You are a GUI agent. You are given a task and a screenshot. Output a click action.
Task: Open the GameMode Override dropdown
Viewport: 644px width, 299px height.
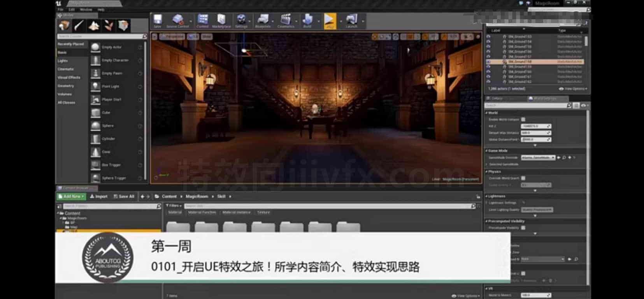(538, 158)
